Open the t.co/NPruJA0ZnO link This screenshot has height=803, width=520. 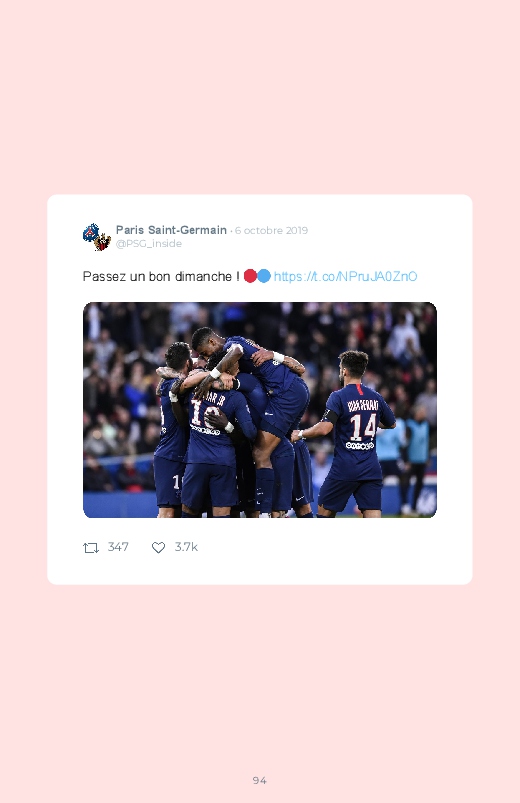point(345,277)
